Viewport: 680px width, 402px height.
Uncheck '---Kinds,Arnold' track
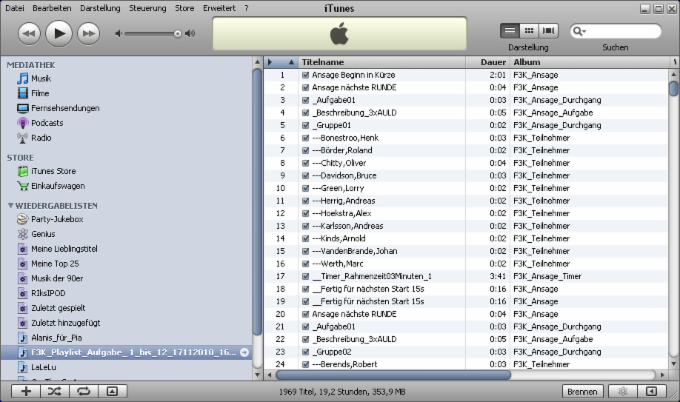click(x=305, y=239)
